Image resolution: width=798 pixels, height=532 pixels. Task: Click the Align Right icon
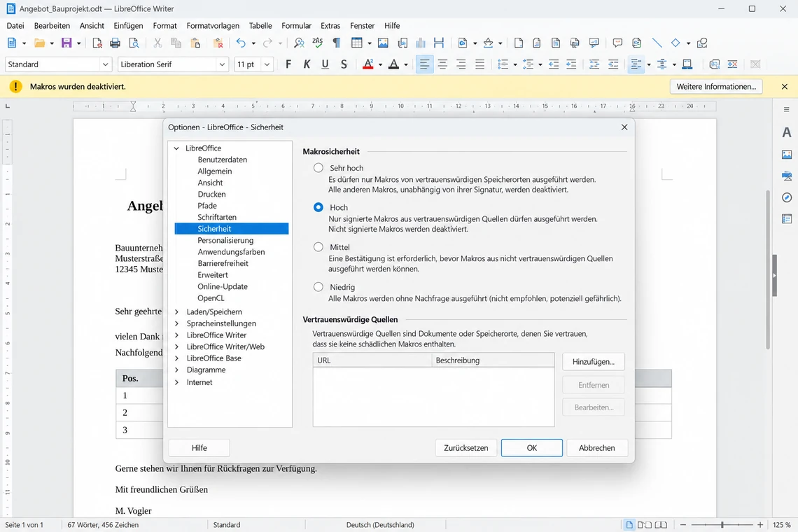point(461,64)
